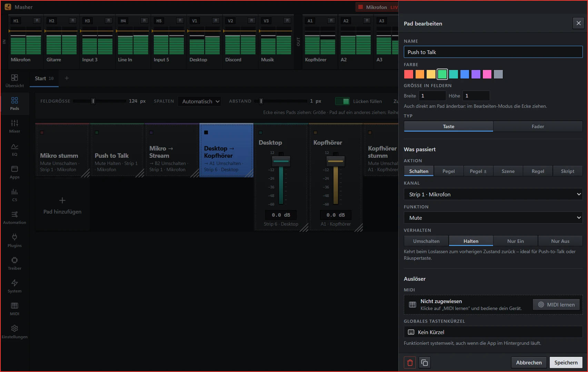Close the Pad bearbeiten panel
Viewport: 588px width, 372px height.
click(x=578, y=23)
